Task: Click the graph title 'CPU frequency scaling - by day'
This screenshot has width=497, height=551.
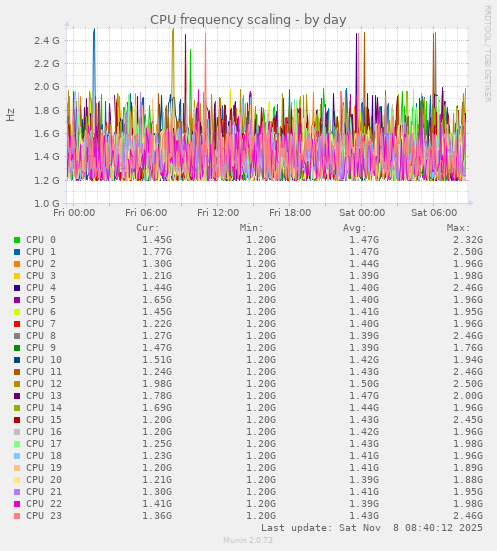Action: (248, 20)
